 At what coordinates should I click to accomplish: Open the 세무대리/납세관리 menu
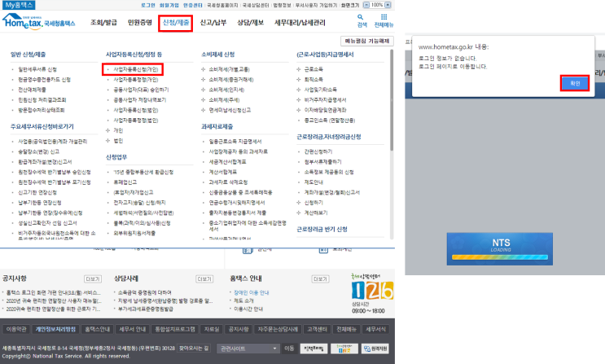click(x=300, y=22)
